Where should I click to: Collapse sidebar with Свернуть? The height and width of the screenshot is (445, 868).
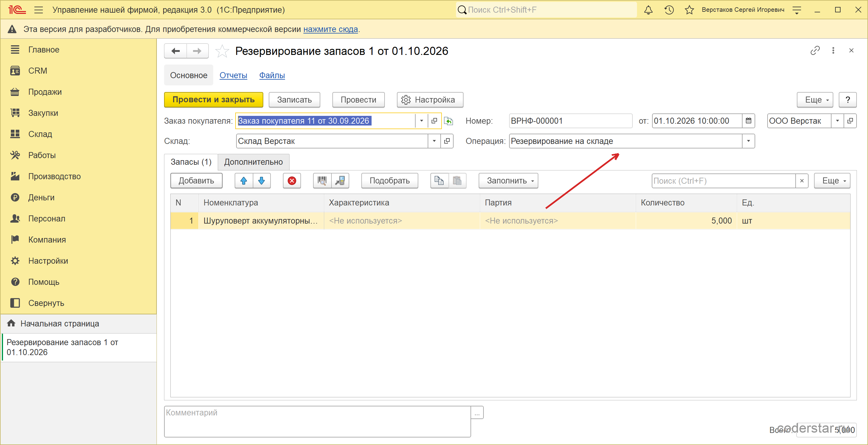pyautogui.click(x=46, y=303)
